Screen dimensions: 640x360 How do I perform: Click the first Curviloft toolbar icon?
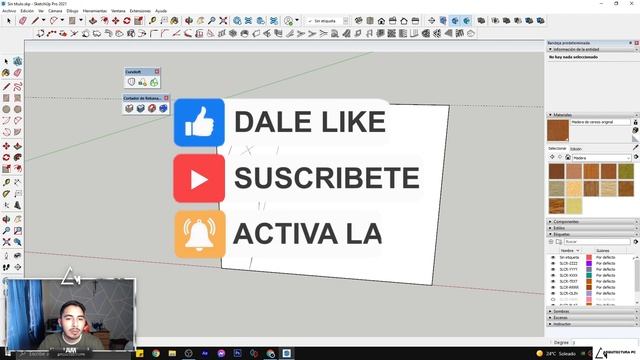(131, 82)
